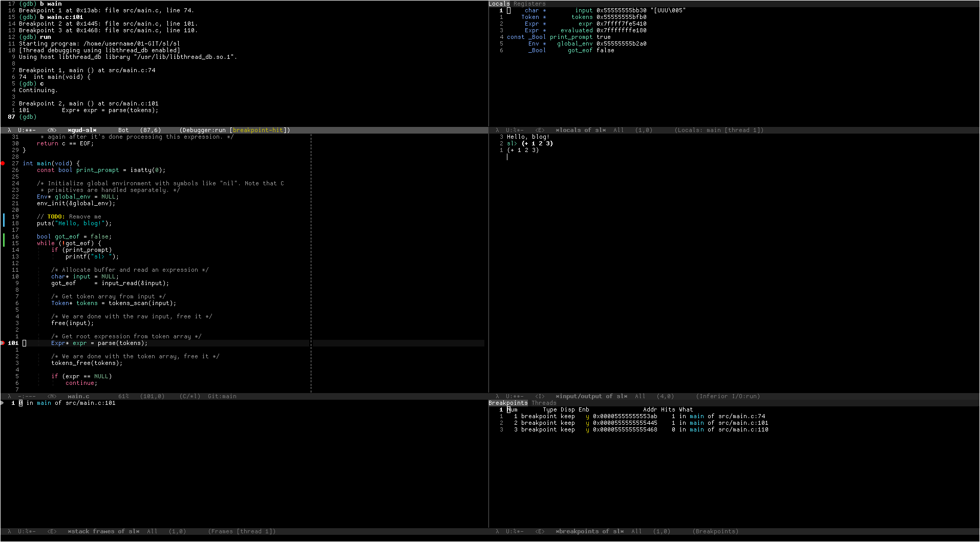The width and height of the screenshot is (980, 542).
Task: Toggle the enabled flag of breakpoint 1 at main.c:74
Action: [587, 416]
